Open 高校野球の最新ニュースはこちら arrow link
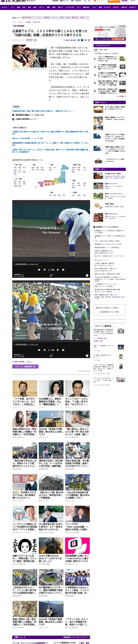 tap(28, 115)
